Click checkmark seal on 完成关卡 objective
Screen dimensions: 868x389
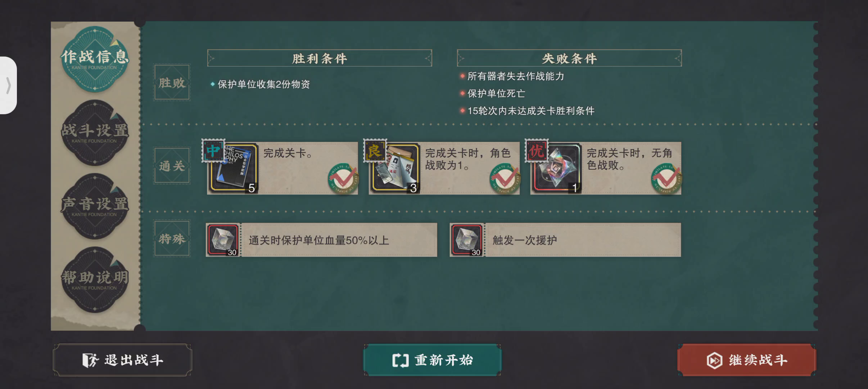pyautogui.click(x=343, y=178)
